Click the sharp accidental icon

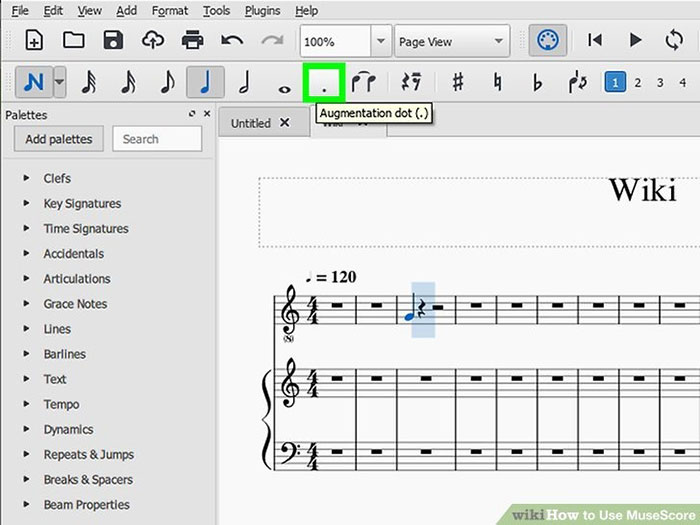[457, 82]
